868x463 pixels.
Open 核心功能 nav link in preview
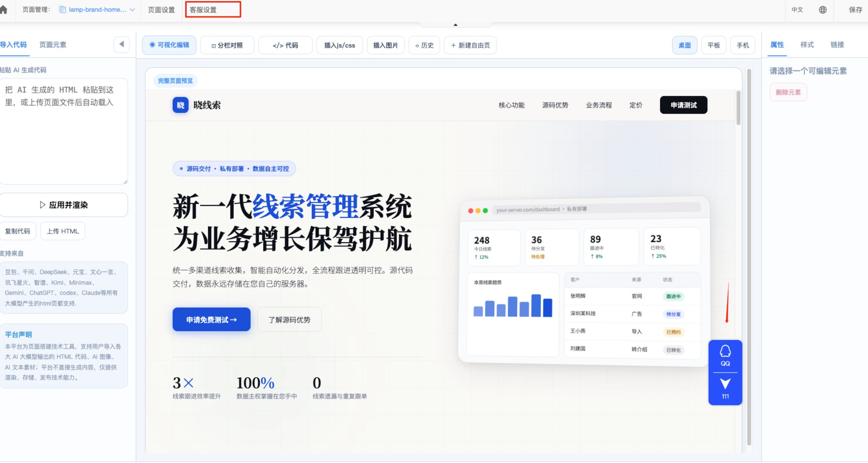(x=512, y=105)
